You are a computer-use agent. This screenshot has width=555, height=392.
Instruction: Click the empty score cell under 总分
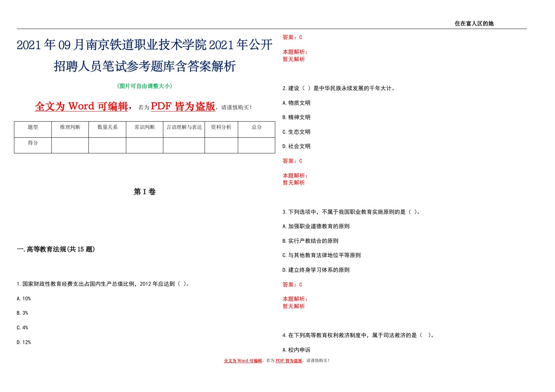[x=257, y=145]
